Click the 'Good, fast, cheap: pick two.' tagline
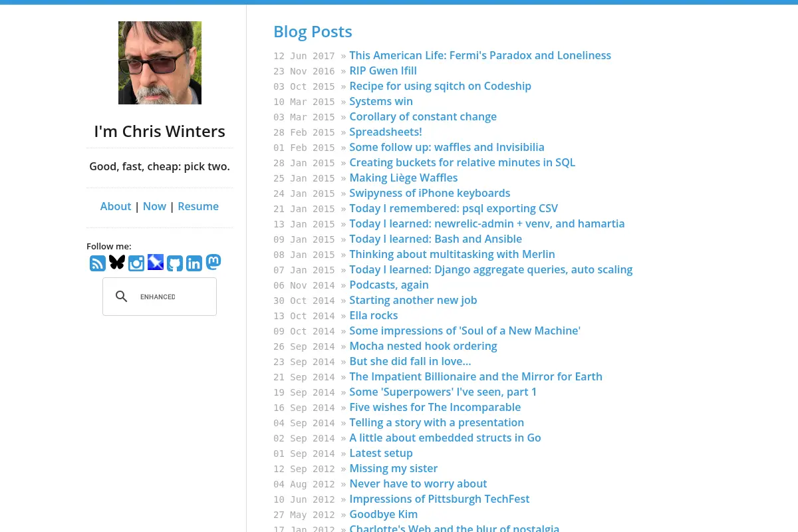This screenshot has width=798, height=532. [160, 166]
